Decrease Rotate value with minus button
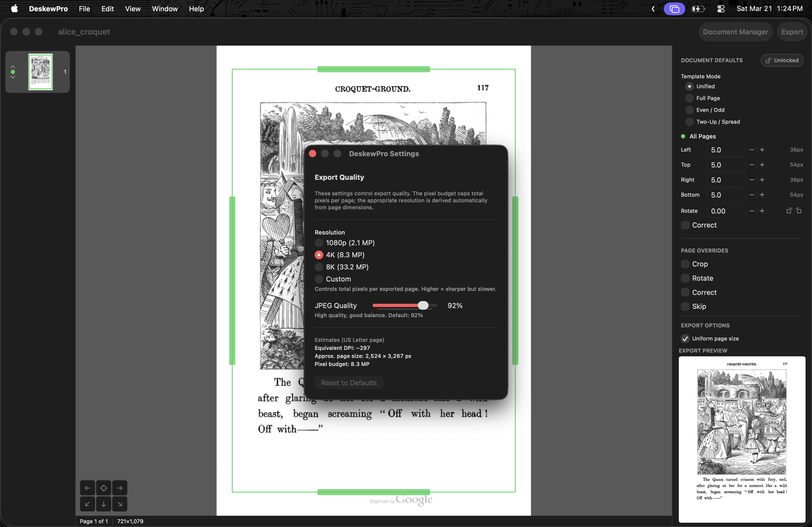 click(751, 211)
